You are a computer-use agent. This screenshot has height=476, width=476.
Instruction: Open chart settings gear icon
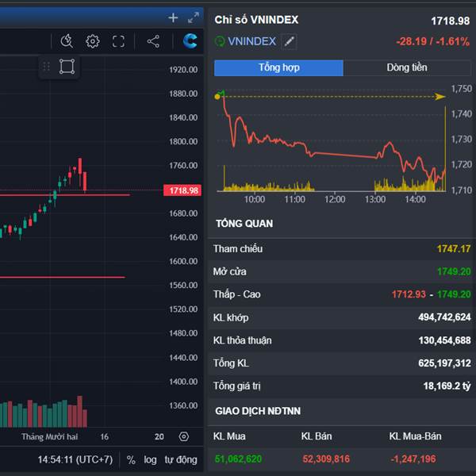(93, 41)
